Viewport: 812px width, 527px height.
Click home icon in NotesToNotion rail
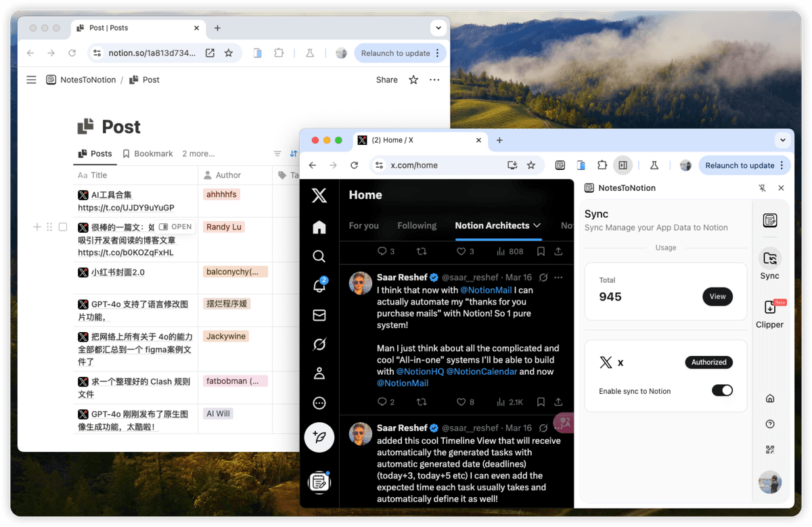coord(770,398)
